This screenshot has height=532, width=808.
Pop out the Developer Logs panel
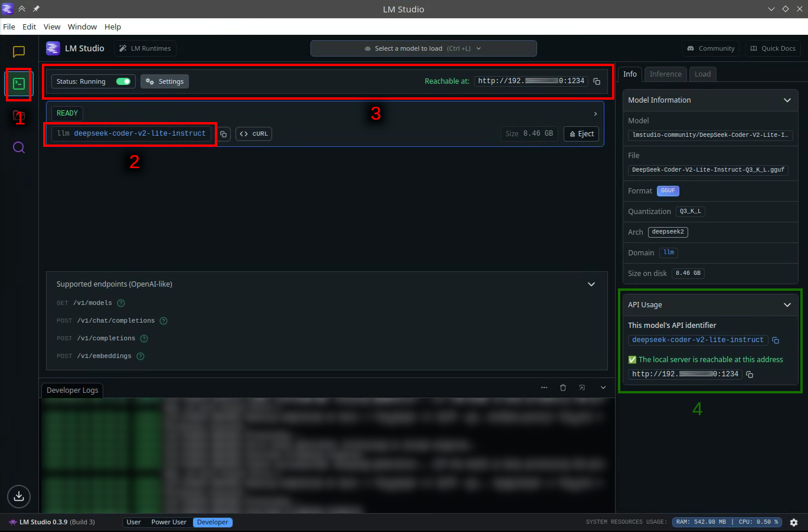[582, 387]
